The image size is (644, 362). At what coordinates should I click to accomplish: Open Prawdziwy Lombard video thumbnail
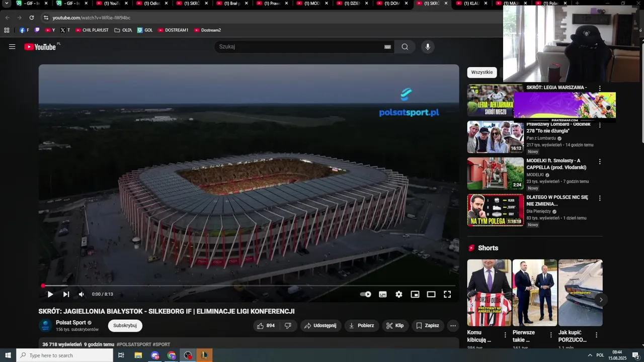(x=496, y=137)
